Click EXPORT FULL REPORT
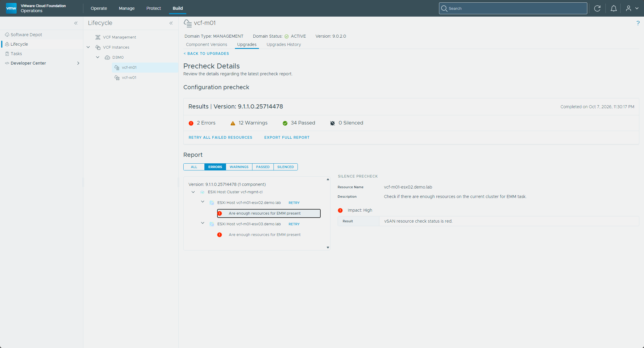Screen dimensions: 644x348 287,138
